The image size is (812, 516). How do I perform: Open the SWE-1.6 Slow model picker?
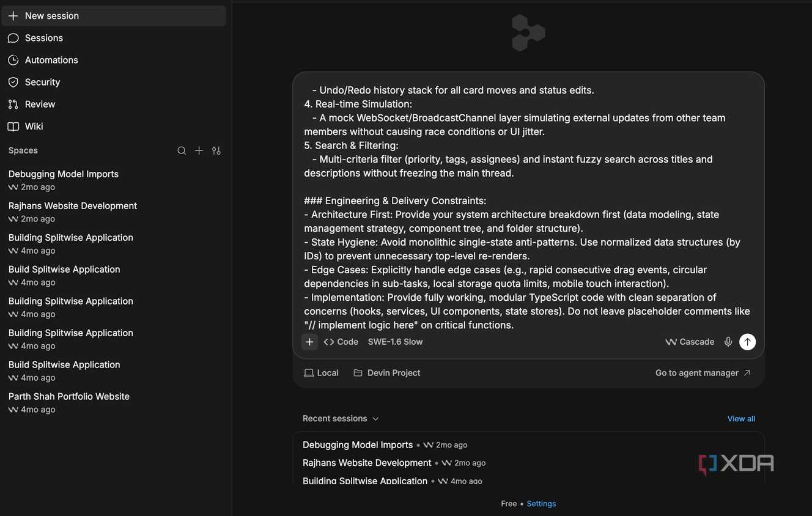pos(396,342)
